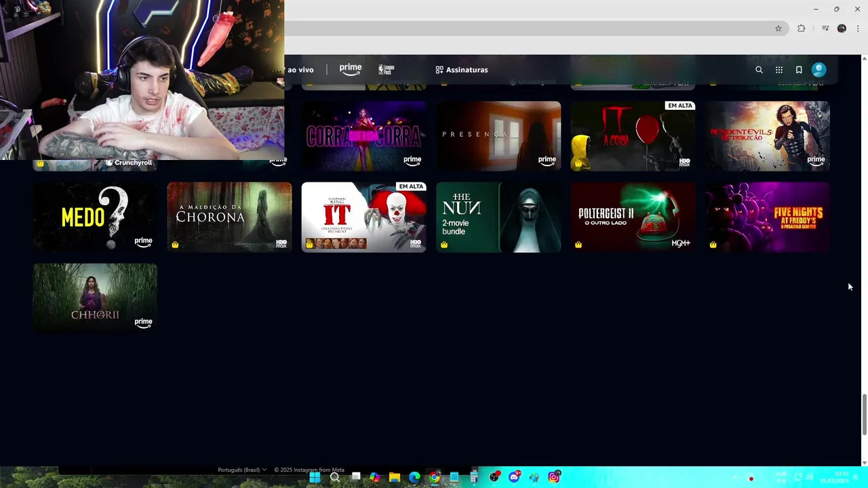Click the shopping bag icon on Chorona card

(x=175, y=245)
